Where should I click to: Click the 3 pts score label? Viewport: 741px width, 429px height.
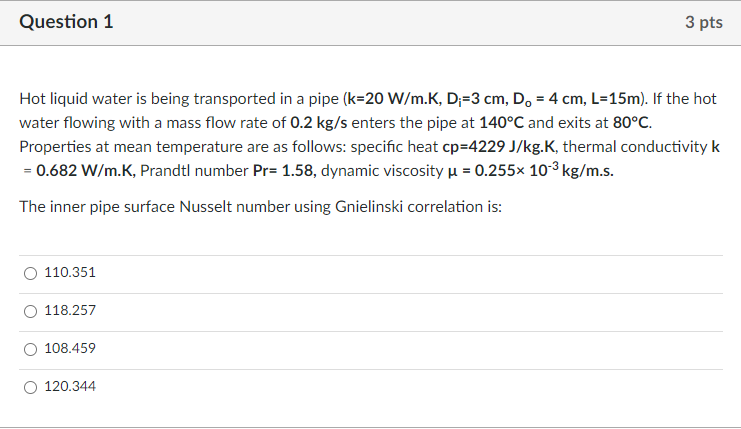[x=704, y=22]
